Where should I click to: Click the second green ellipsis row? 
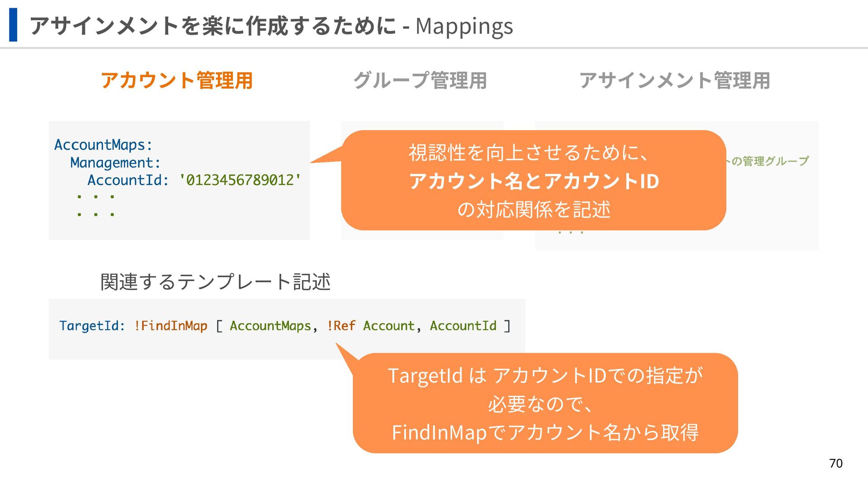tap(95, 214)
